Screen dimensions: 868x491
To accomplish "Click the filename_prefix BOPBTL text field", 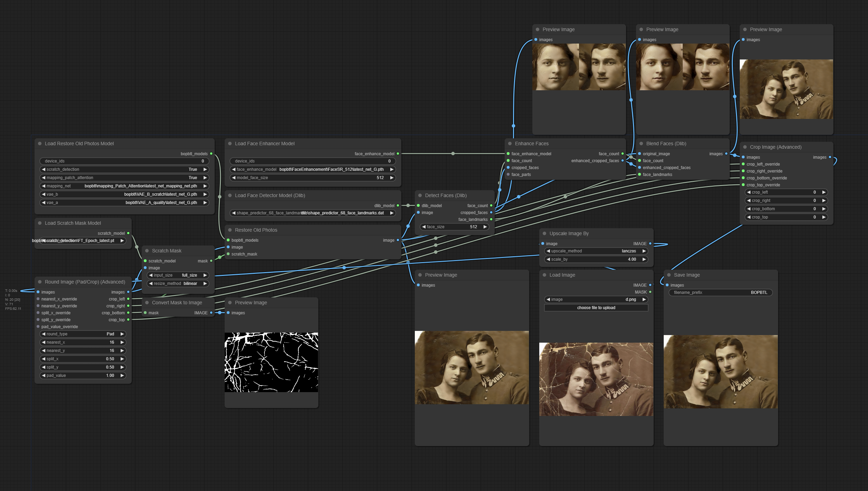I will (x=720, y=293).
